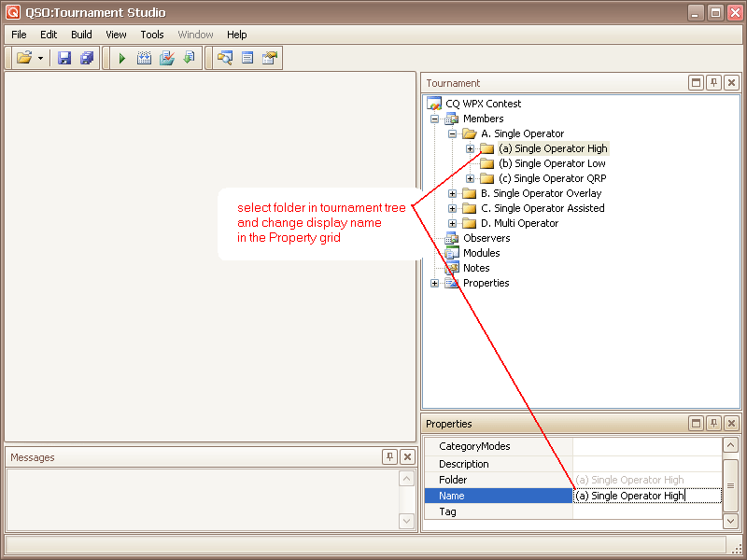747x560 pixels.
Task: Click the green down-arrow document icon
Action: (x=189, y=58)
